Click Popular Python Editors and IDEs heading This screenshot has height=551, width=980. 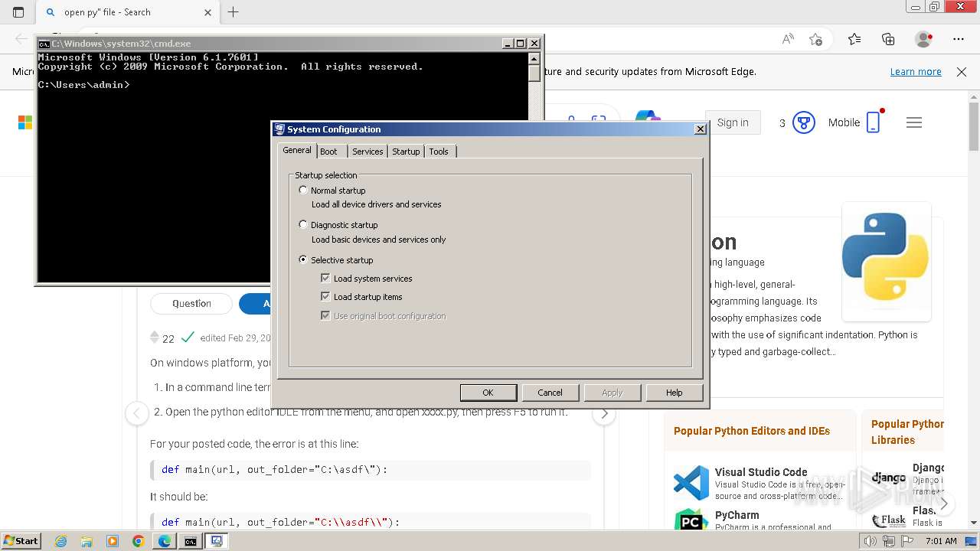coord(752,431)
